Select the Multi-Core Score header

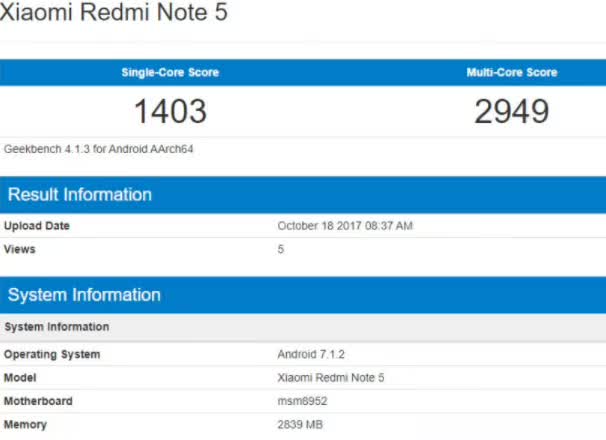[x=512, y=73]
